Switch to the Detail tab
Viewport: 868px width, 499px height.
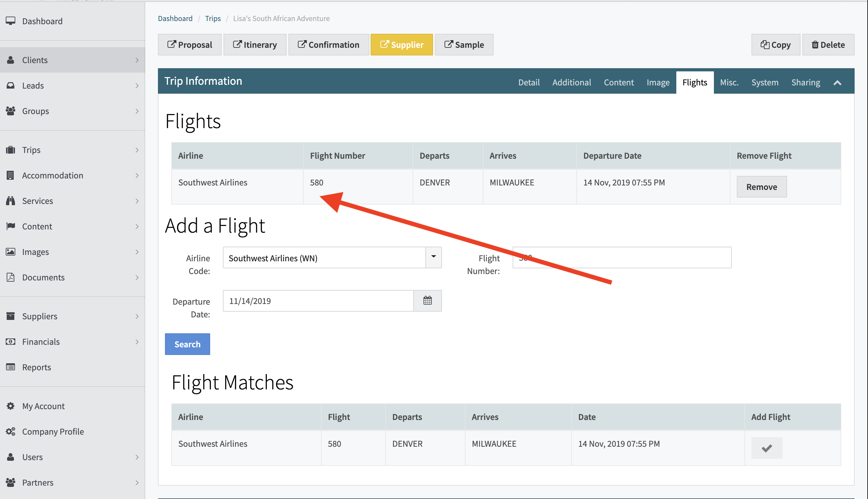(x=529, y=82)
